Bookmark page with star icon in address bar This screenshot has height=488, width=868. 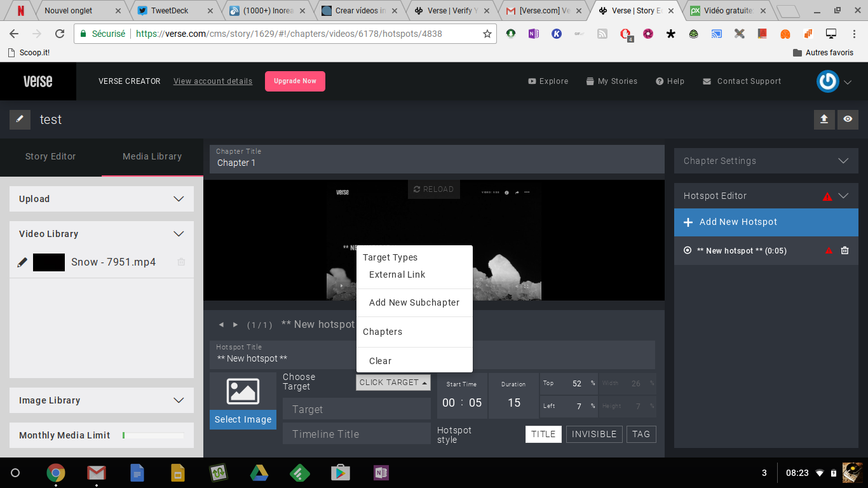487,34
